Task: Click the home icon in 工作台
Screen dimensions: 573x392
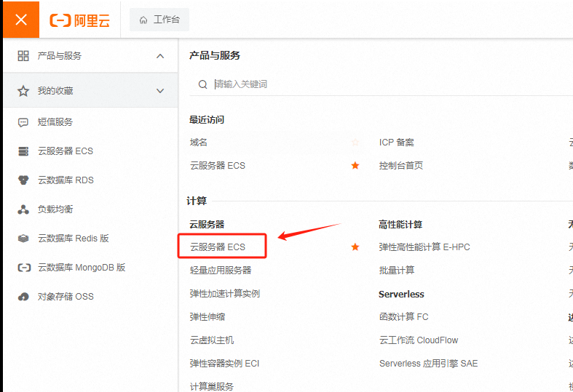Action: tap(143, 20)
